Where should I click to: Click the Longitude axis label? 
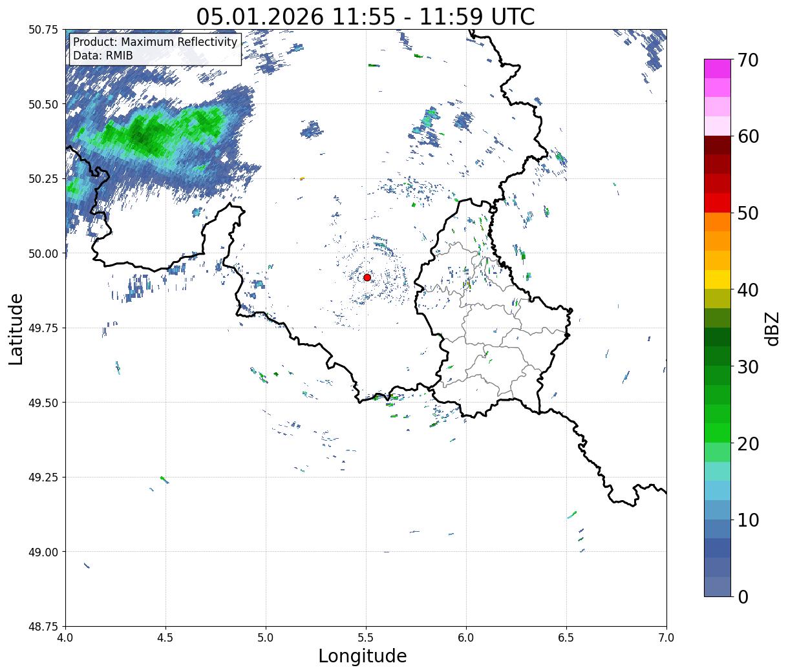pyautogui.click(x=363, y=656)
